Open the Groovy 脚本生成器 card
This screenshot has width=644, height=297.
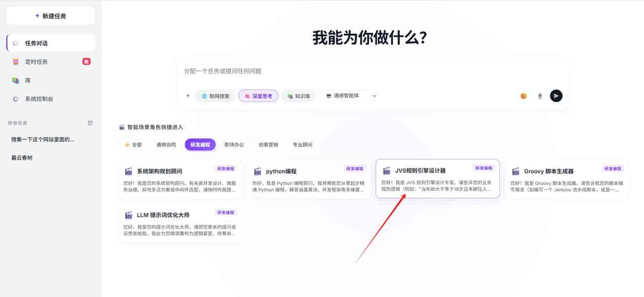click(x=567, y=179)
